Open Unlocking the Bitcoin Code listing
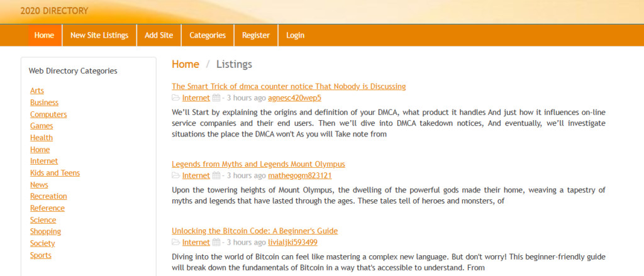 point(255,231)
